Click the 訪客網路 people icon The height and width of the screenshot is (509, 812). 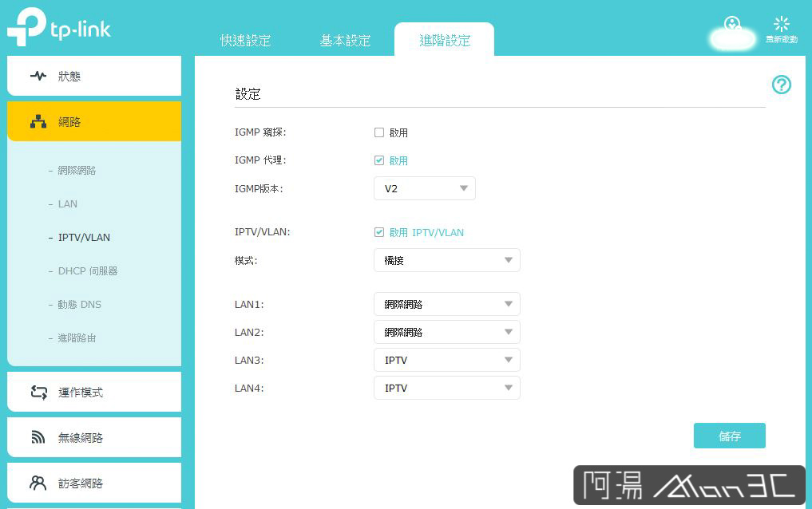coord(38,483)
